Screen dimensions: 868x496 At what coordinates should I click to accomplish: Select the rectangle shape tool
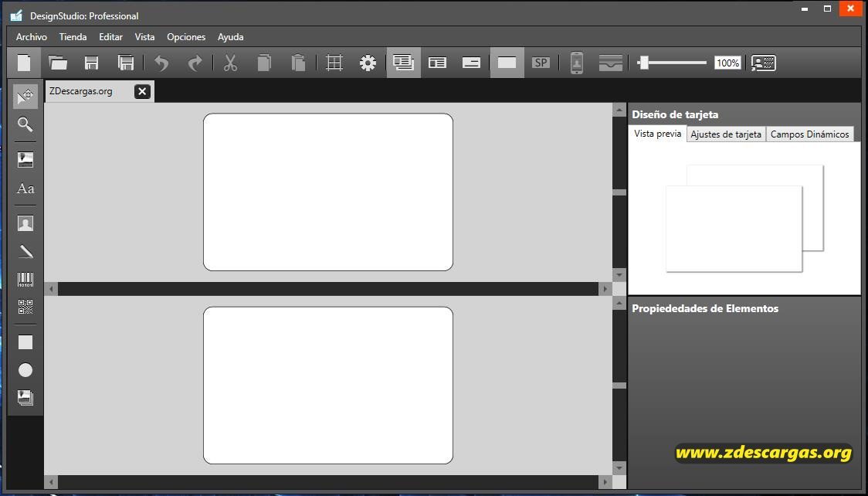(x=25, y=342)
